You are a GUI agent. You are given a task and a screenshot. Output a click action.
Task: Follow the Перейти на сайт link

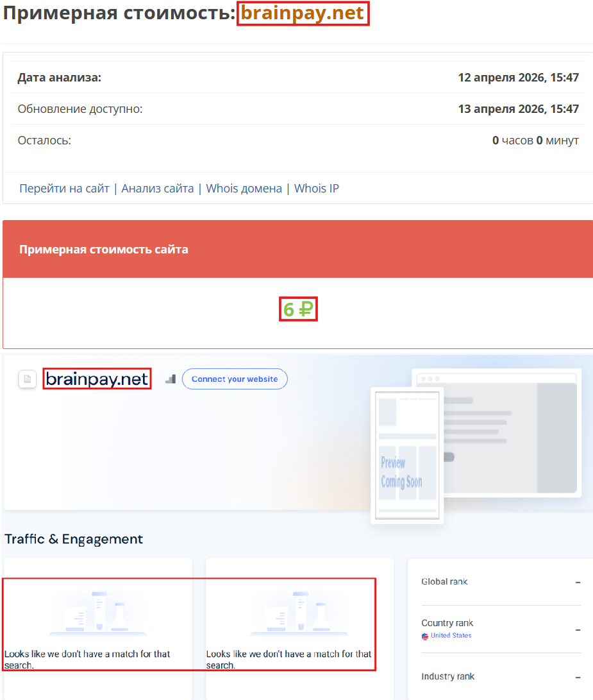[x=63, y=188]
